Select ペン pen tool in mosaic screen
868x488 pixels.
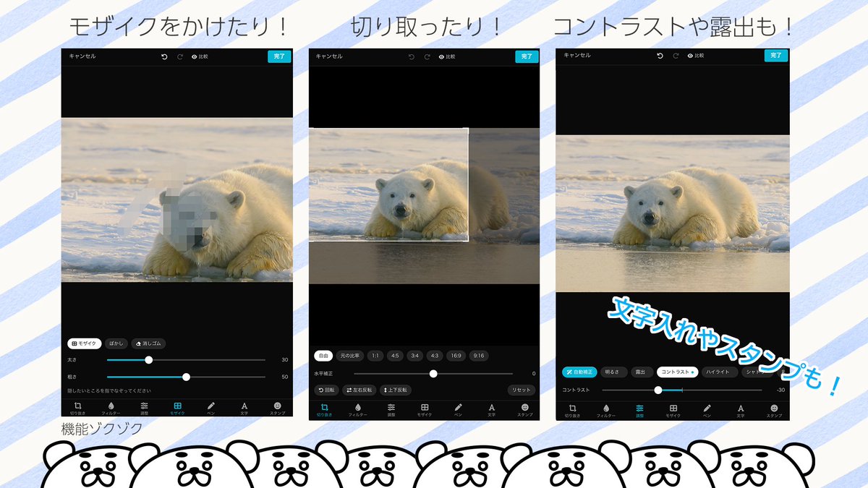(210, 408)
